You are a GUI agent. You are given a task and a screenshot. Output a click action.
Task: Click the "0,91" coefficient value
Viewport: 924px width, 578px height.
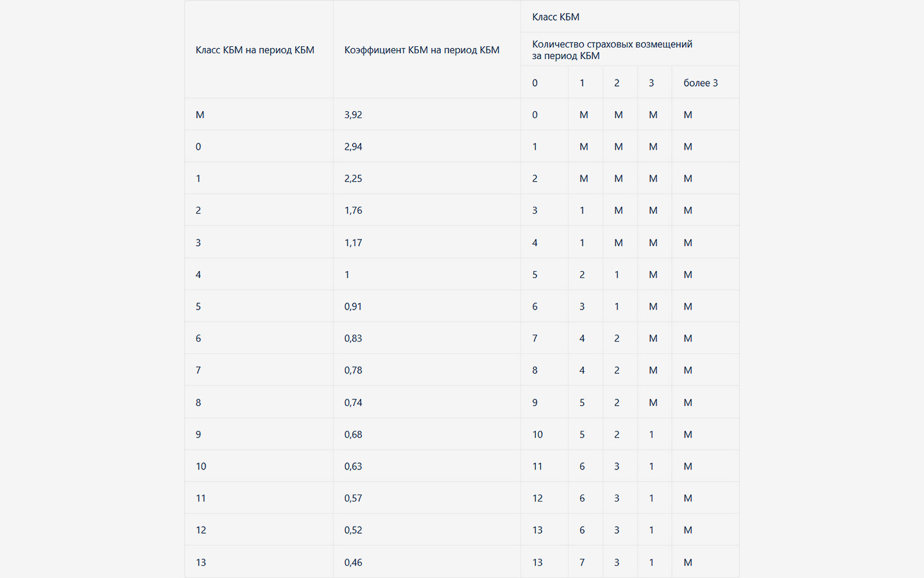[x=353, y=306]
